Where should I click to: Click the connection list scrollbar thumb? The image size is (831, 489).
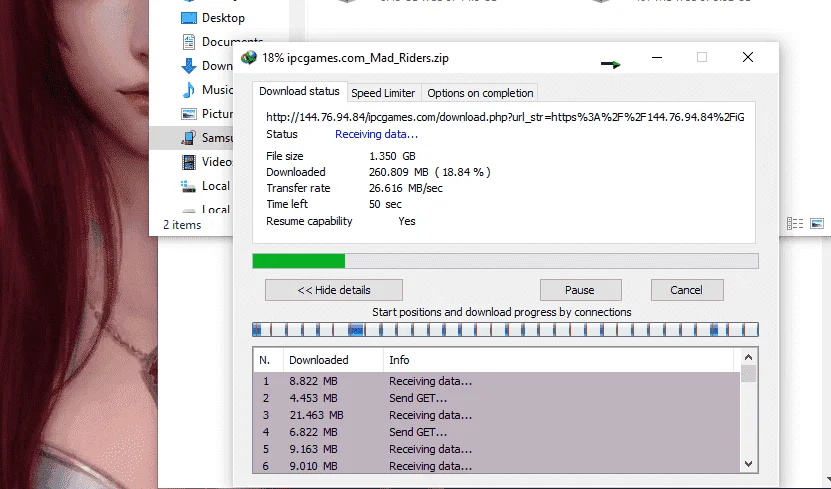tap(748, 374)
